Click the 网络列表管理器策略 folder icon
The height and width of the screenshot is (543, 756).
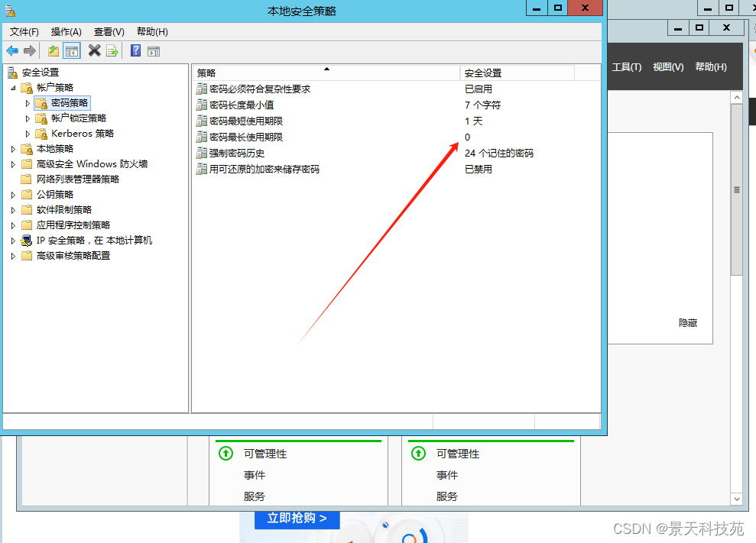tap(27, 179)
